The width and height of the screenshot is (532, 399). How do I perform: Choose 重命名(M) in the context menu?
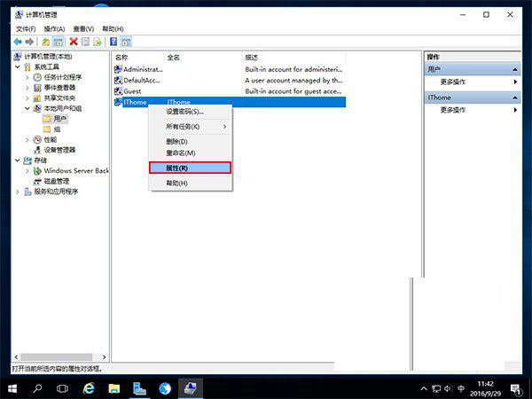191,153
